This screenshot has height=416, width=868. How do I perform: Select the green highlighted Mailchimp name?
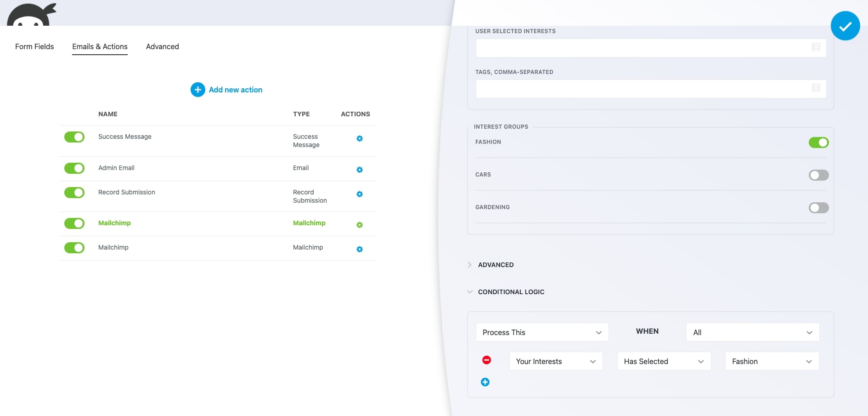pos(114,223)
